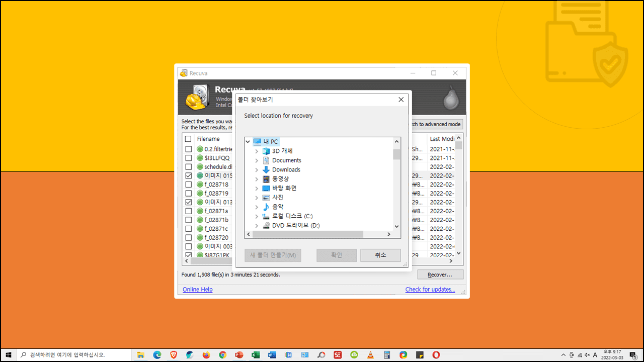Select the 사진 folder in tree
This screenshot has height=362, width=644.
[278, 198]
